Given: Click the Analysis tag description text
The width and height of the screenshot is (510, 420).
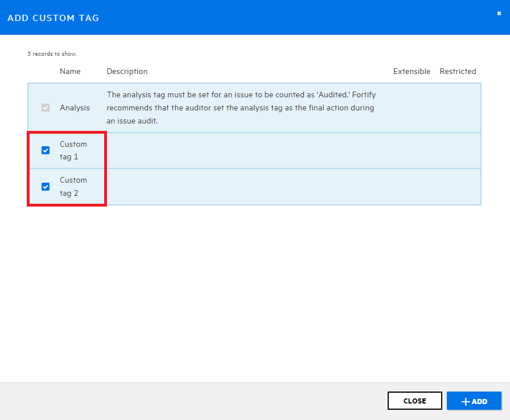Looking at the screenshot, I should [x=241, y=108].
